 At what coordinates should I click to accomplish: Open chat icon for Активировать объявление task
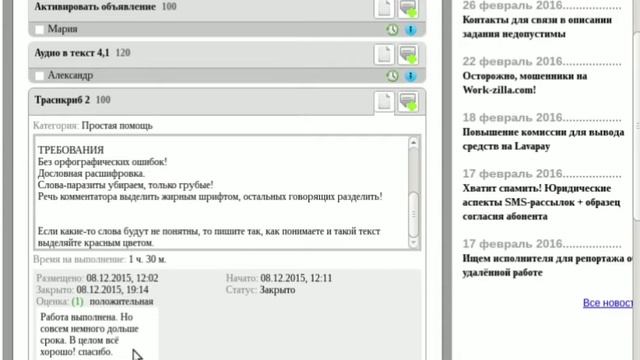pyautogui.click(x=408, y=8)
